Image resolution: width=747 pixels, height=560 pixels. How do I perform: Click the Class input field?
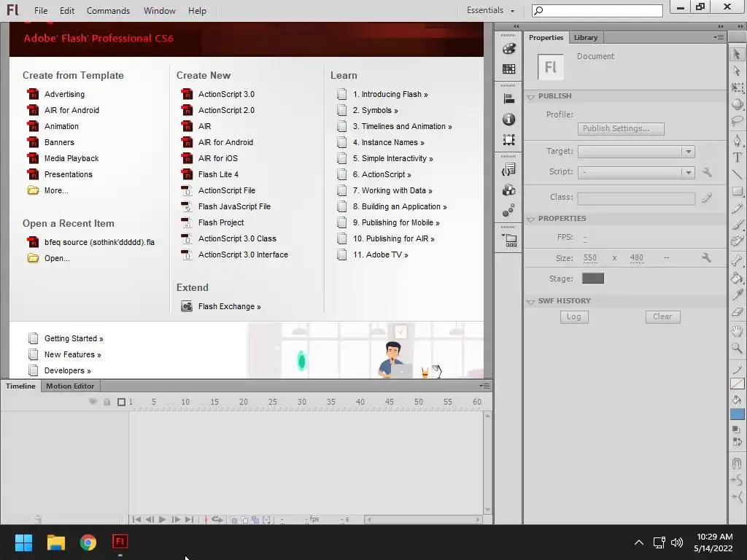click(636, 198)
